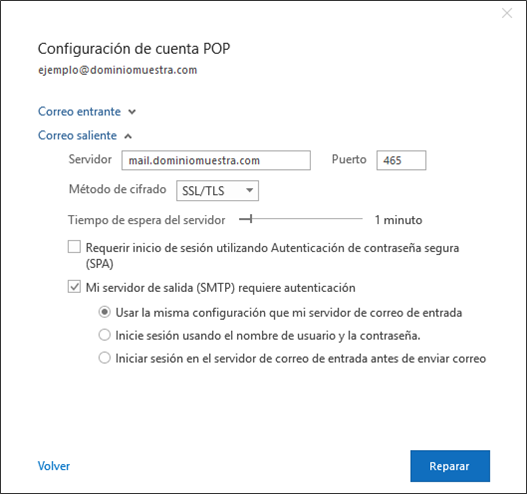Click the Volver link

pos(54,466)
